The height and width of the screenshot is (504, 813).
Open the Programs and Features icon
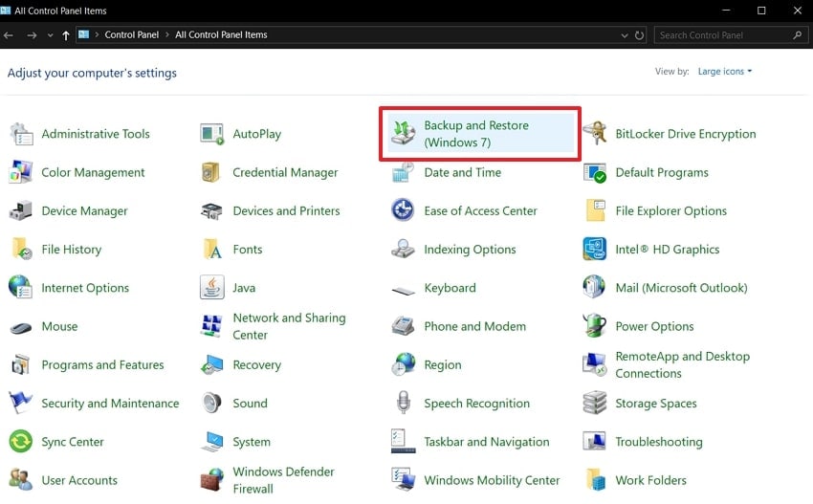21,364
